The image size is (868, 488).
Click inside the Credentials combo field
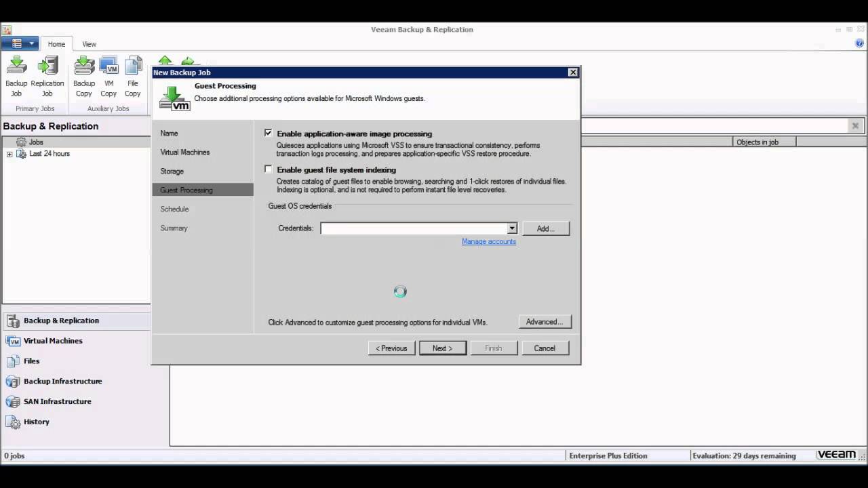pyautogui.click(x=414, y=228)
